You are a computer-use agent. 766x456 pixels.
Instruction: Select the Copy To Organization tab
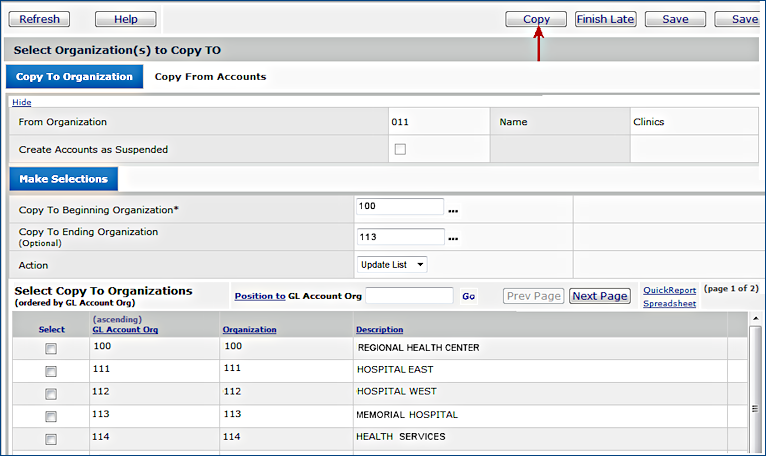[75, 77]
